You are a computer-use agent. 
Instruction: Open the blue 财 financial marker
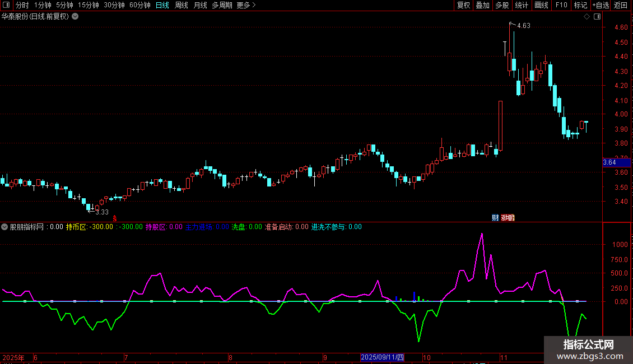[x=495, y=218]
